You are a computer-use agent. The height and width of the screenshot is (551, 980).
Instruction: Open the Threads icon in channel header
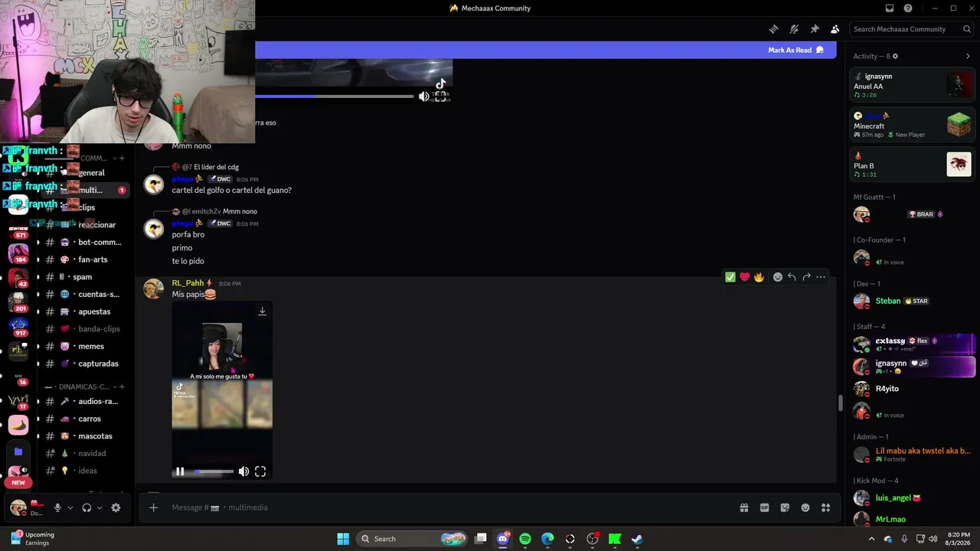774,29
